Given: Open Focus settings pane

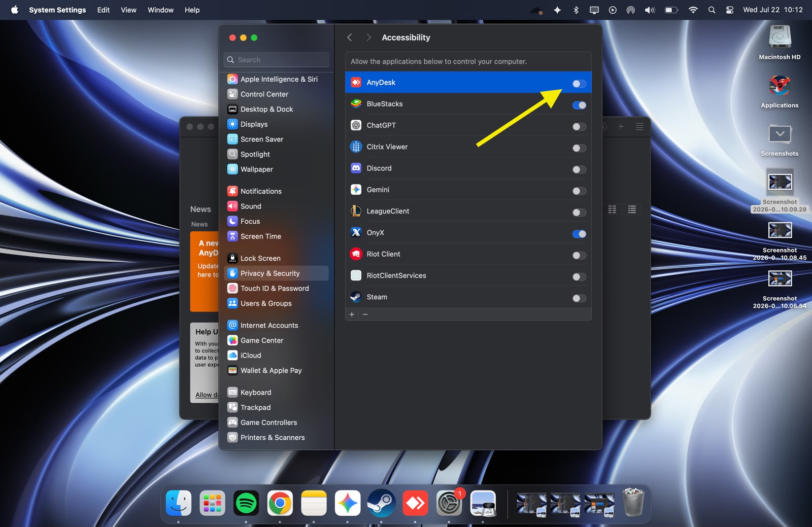Looking at the screenshot, I should point(276,221).
